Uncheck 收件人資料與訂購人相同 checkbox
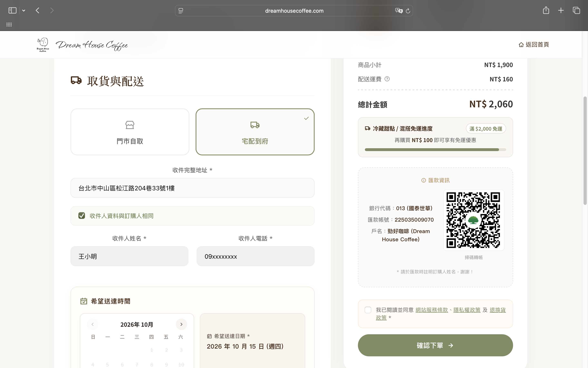This screenshot has height=368, width=588. 82,216
